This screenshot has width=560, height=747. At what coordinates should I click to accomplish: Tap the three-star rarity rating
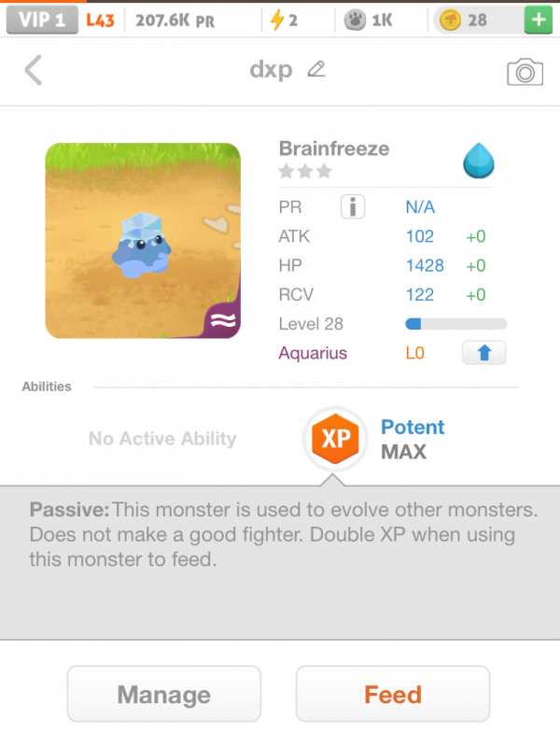[x=305, y=171]
